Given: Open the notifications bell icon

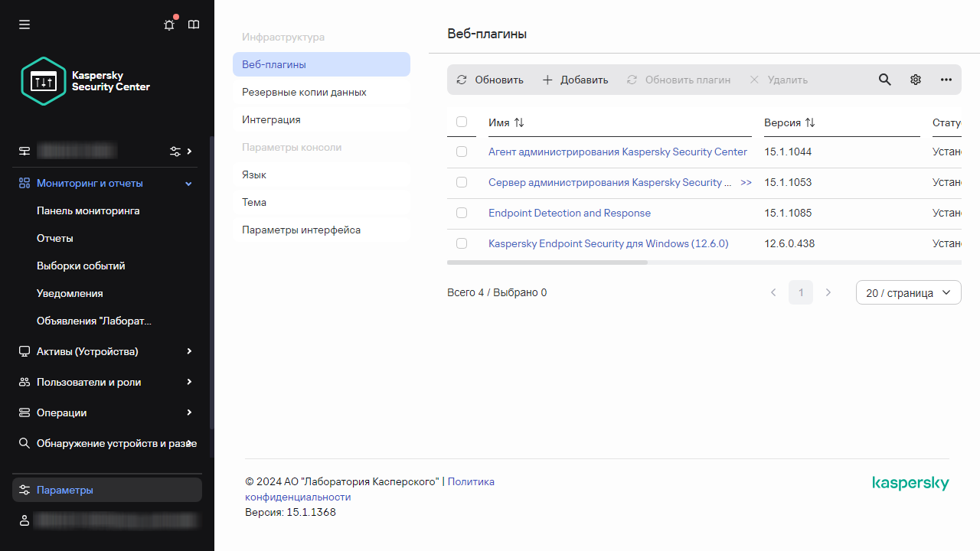Looking at the screenshot, I should point(169,24).
